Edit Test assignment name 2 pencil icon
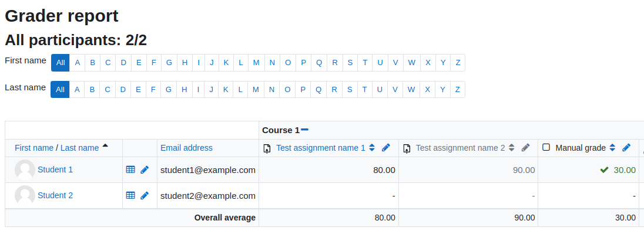The width and height of the screenshot is (644, 251). 525,148
